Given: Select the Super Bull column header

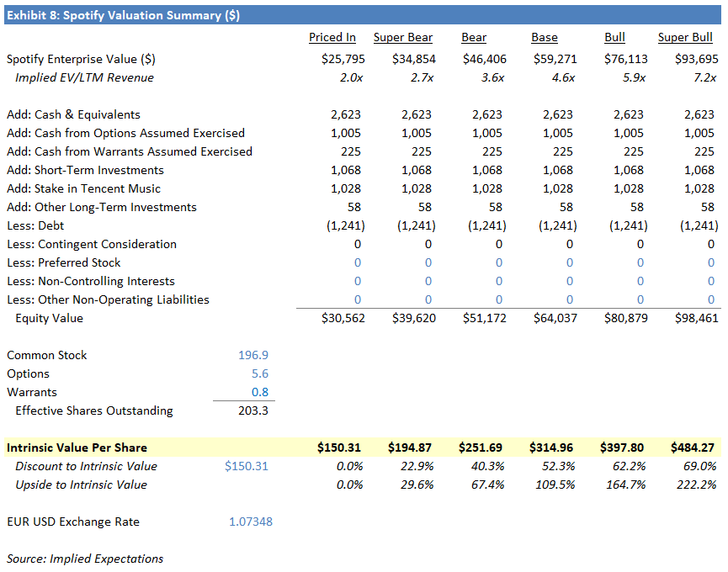Looking at the screenshot, I should click(685, 38).
